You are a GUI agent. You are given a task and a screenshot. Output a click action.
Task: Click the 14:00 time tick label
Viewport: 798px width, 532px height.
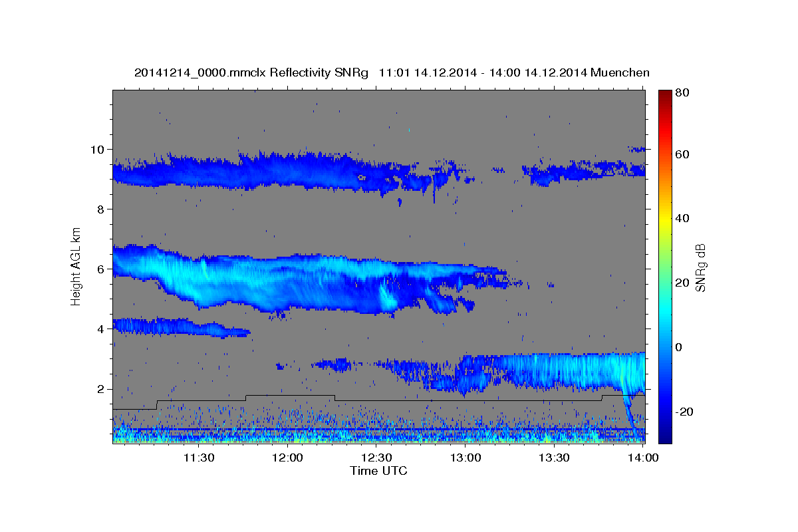click(644, 458)
